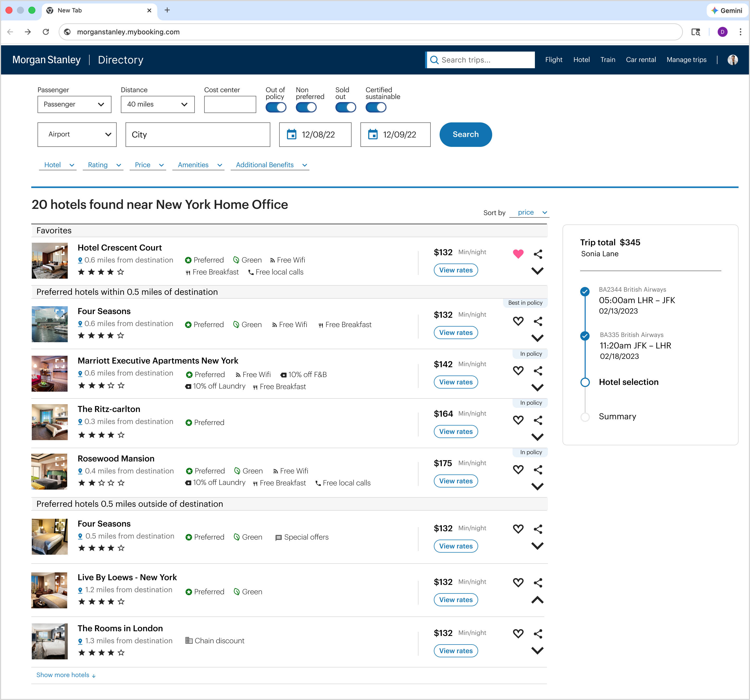Favorite The Rooms in London
This screenshot has height=700, width=750.
518,633
